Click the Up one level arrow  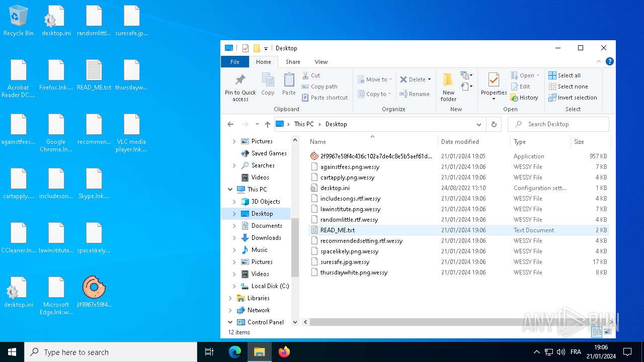(267, 124)
